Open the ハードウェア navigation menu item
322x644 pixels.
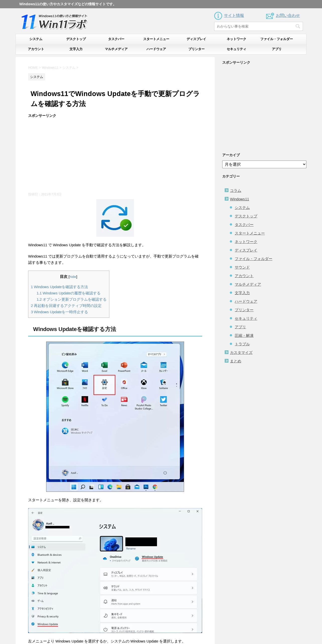pos(156,49)
